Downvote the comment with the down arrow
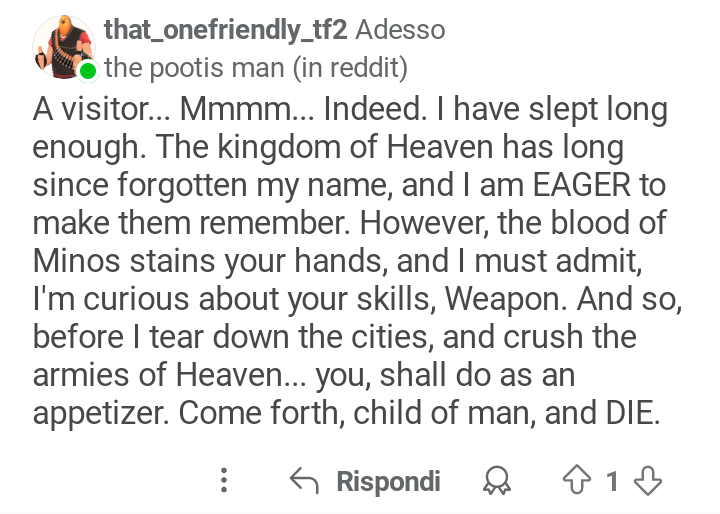The width and height of the screenshot is (720, 514). pyautogui.click(x=647, y=480)
